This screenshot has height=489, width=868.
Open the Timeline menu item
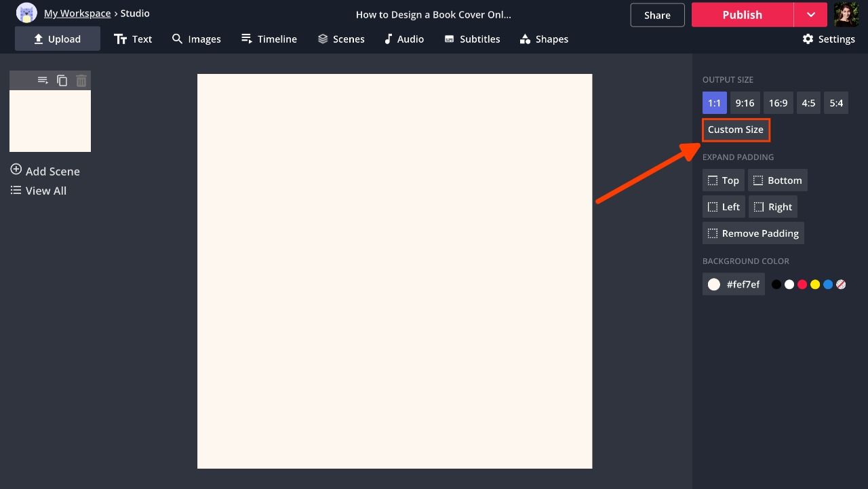click(x=269, y=39)
